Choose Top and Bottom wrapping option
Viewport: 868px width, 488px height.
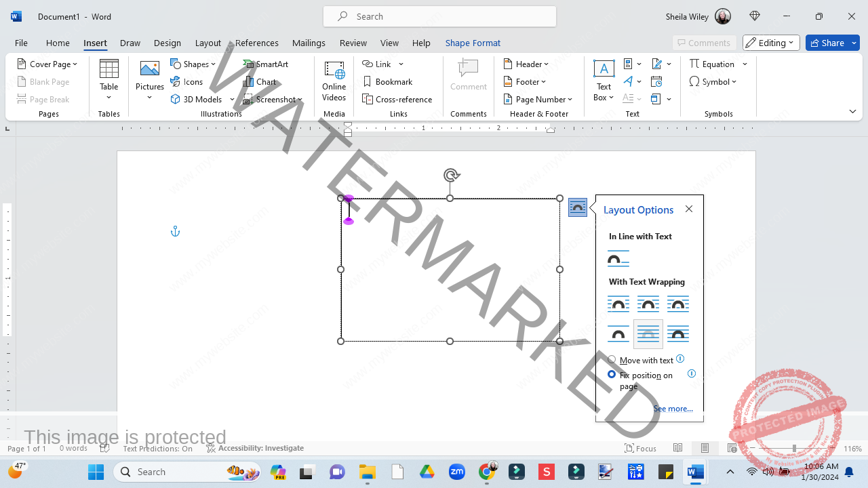click(x=618, y=333)
